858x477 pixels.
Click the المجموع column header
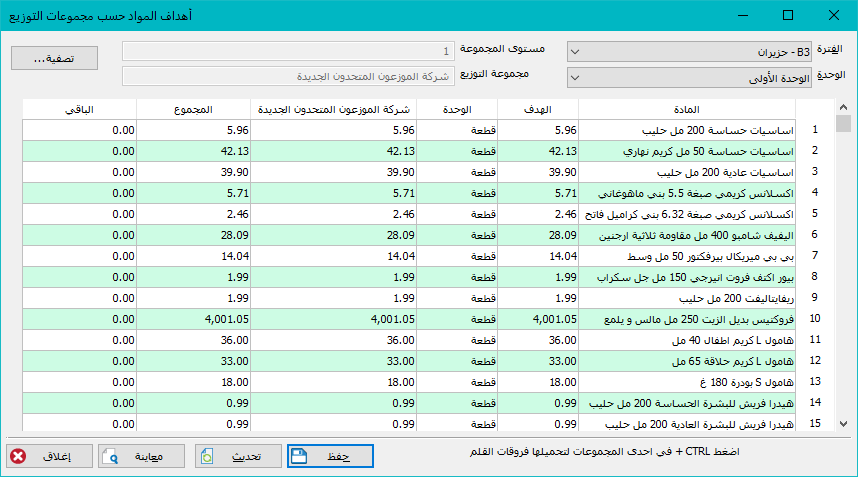click(x=193, y=109)
